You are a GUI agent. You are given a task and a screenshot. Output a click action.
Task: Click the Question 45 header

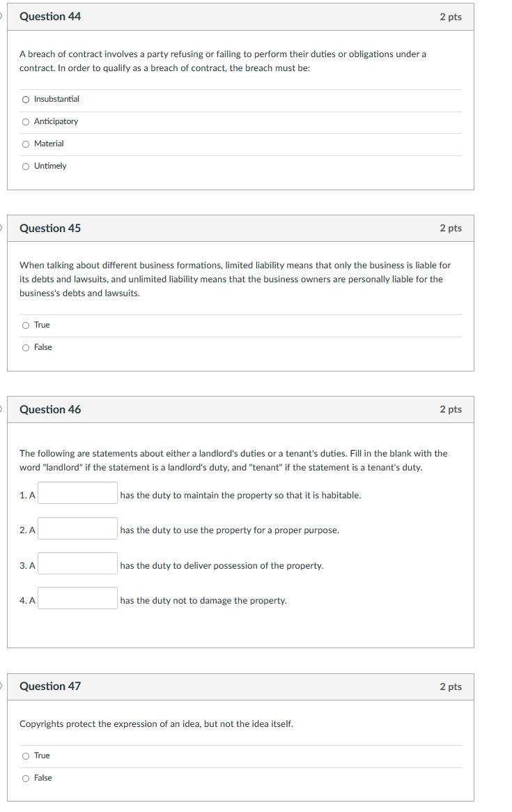(50, 228)
